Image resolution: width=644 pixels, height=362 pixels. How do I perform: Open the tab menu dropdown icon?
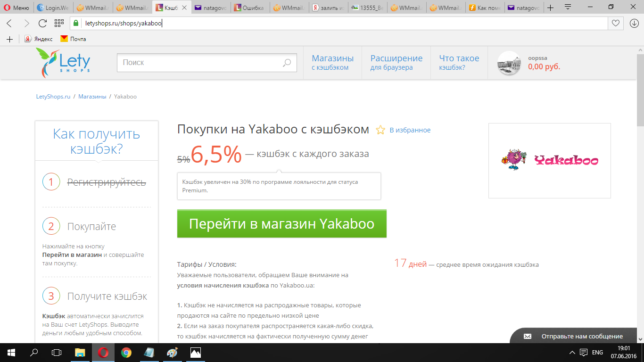[x=569, y=7]
